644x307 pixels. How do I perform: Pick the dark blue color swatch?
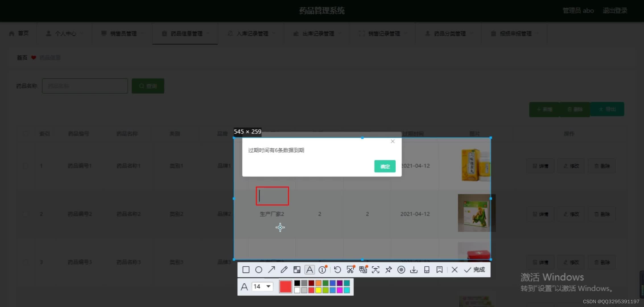(x=333, y=283)
